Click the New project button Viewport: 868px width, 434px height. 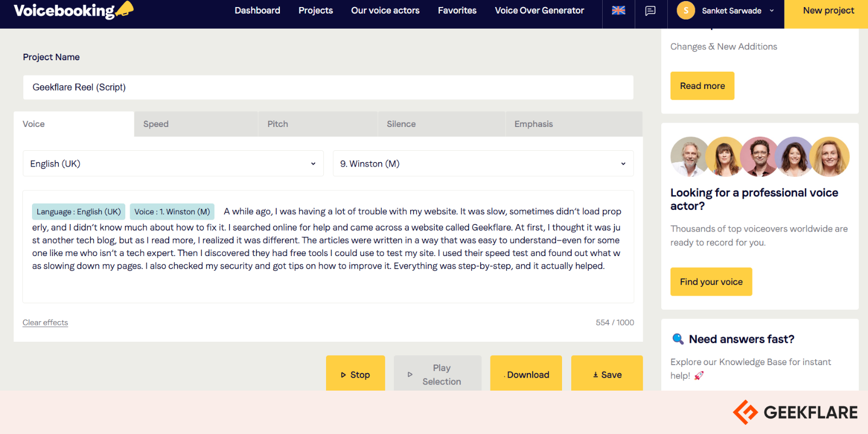[826, 14]
